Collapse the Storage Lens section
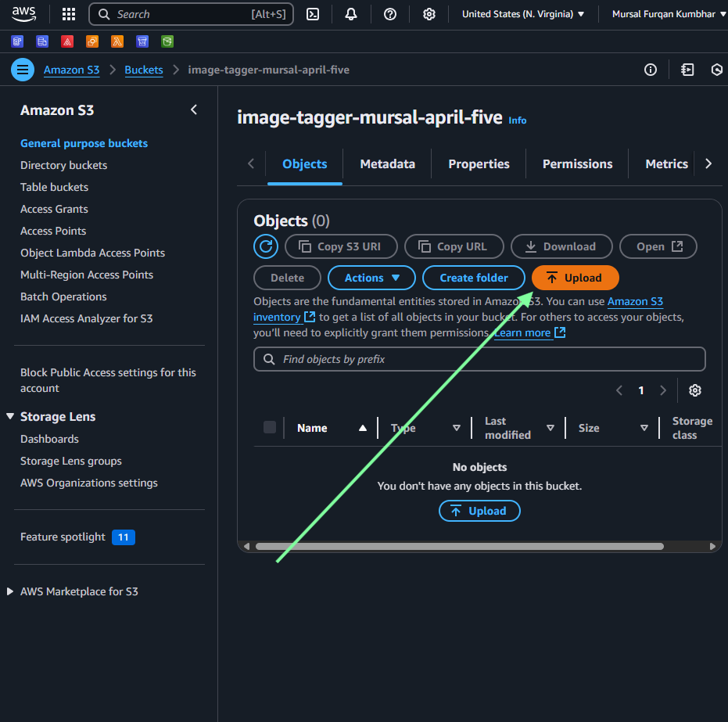Image resolution: width=728 pixels, height=722 pixels. 10,416
